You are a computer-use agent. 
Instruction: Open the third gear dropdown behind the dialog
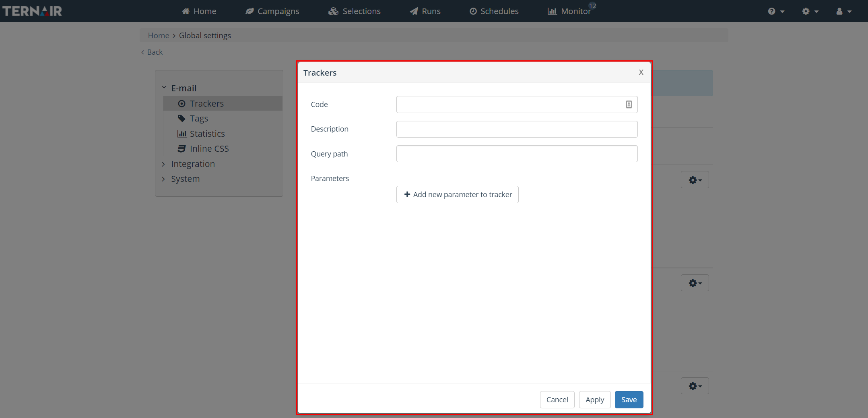click(x=695, y=386)
